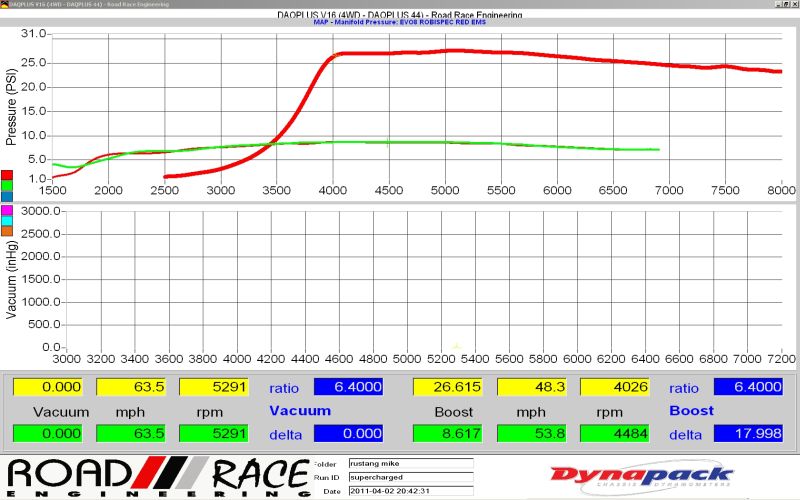This screenshot has width=800, height=500.
Task: Select the cyan vacuum trace swatch
Action: pos(7,220)
